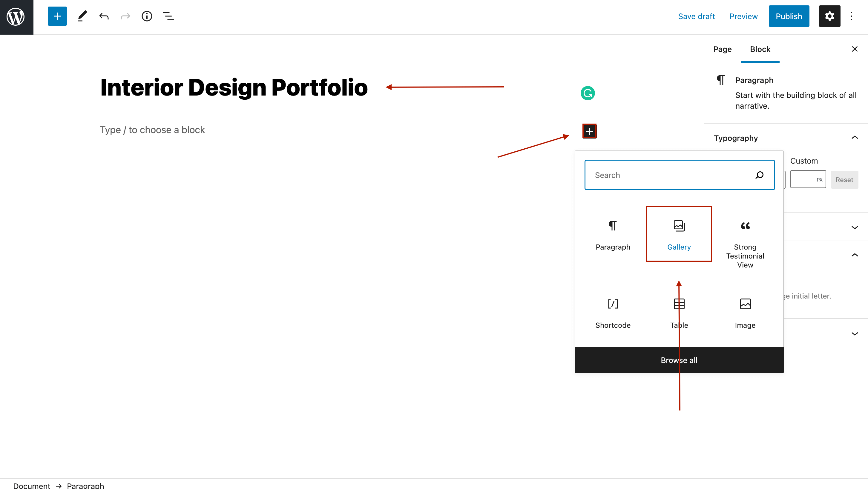
Task: Click the Publish button
Action: (x=789, y=16)
